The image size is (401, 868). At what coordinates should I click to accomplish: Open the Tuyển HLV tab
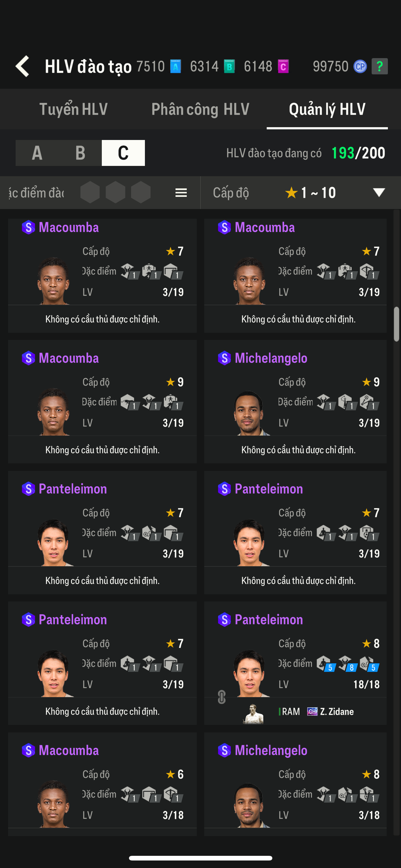coord(73,109)
